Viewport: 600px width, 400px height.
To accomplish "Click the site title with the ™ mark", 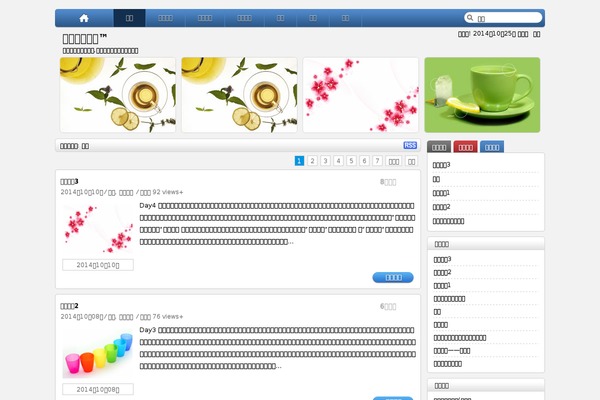I will 85,39.
